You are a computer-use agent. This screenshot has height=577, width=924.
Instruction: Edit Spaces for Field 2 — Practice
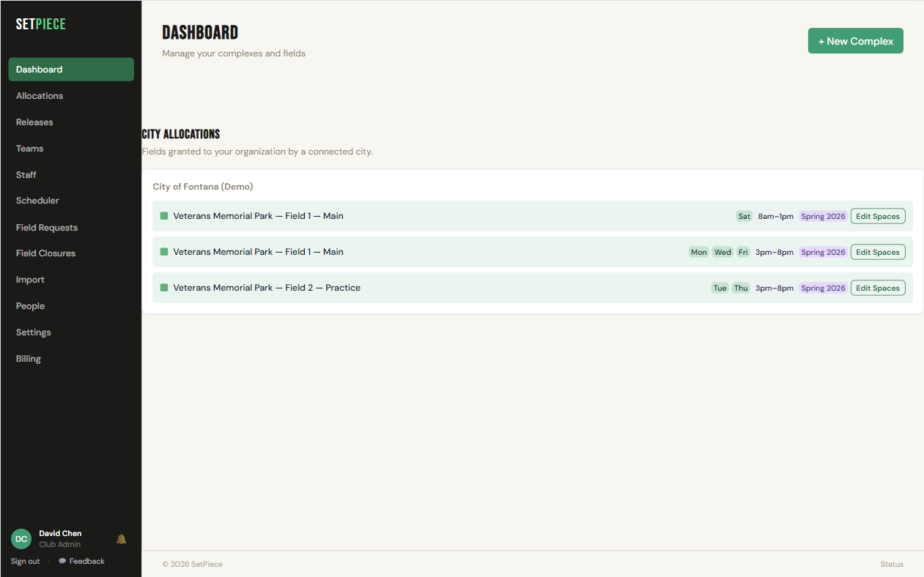(x=878, y=288)
